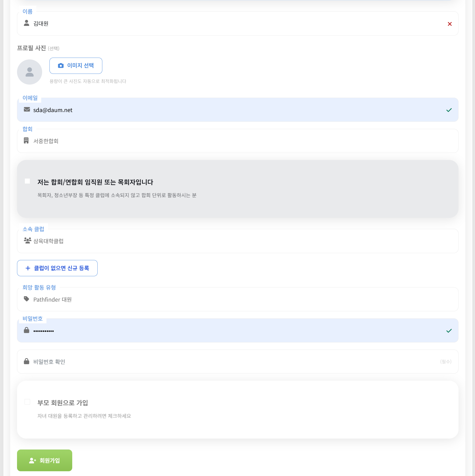Click the person-plus icon on 회원가입 button
Screen dimensions: 475x476
pyautogui.click(x=32, y=460)
